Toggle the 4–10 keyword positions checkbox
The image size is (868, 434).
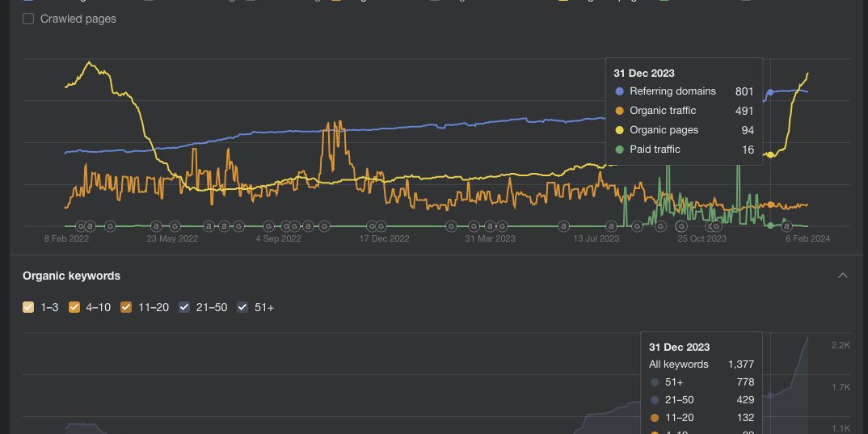tap(74, 307)
